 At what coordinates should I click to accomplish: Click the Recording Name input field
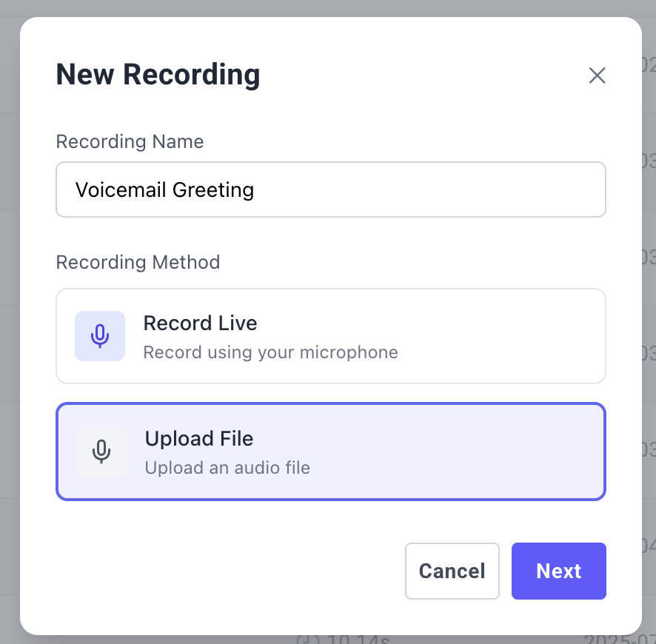click(x=331, y=189)
